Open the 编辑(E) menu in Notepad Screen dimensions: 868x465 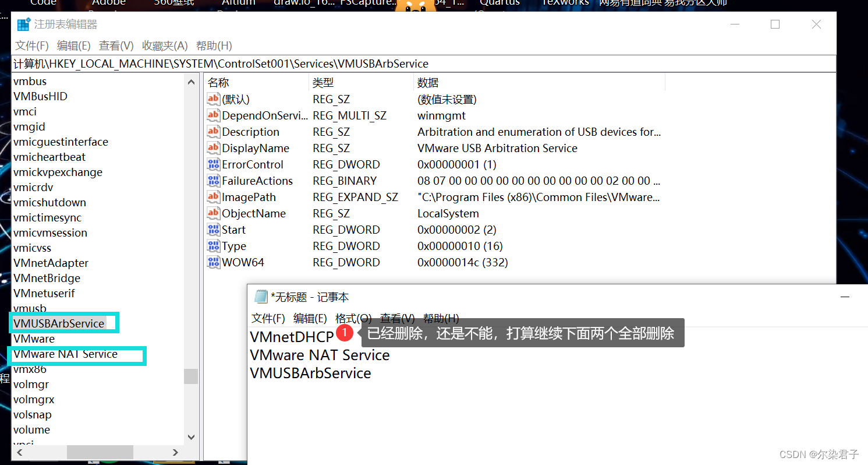pos(310,318)
